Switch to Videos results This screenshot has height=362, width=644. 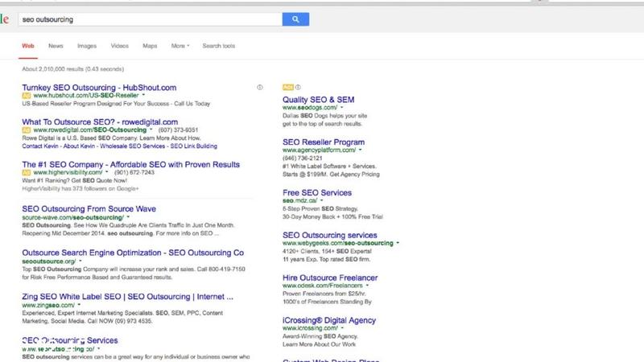click(x=119, y=46)
